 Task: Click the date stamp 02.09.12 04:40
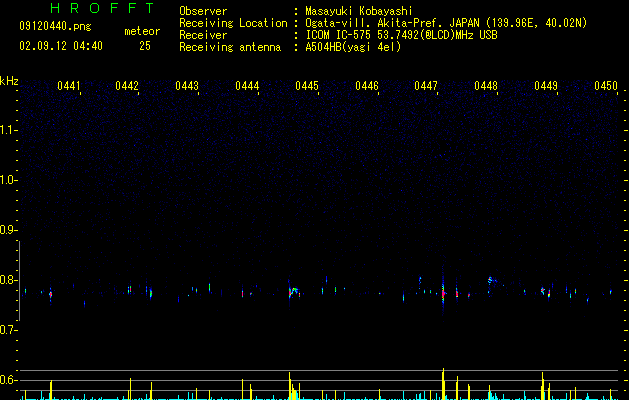pos(61,46)
